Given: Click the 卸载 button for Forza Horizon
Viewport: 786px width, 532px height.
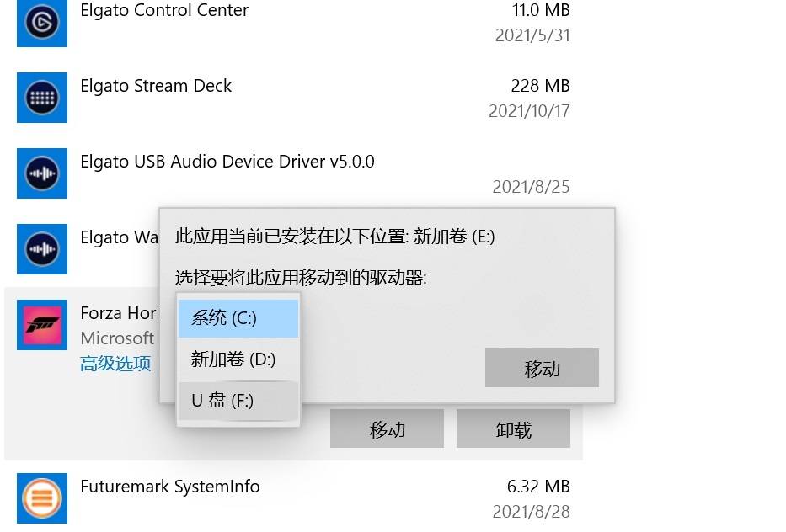Looking at the screenshot, I should (514, 428).
